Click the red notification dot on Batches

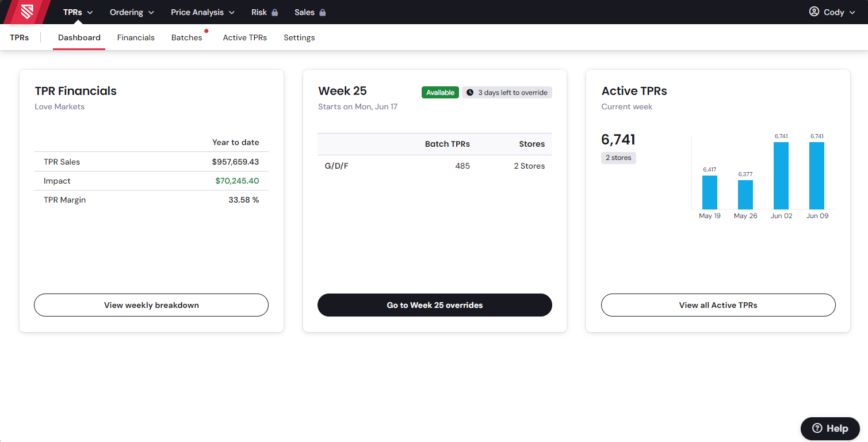click(206, 31)
